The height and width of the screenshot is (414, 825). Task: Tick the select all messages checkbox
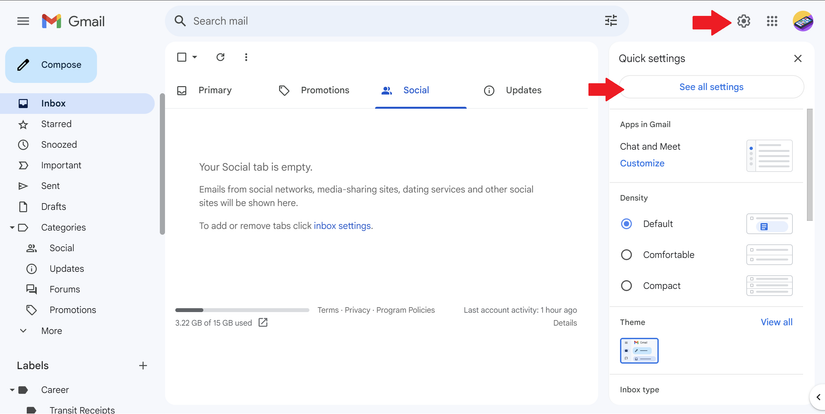pos(182,57)
